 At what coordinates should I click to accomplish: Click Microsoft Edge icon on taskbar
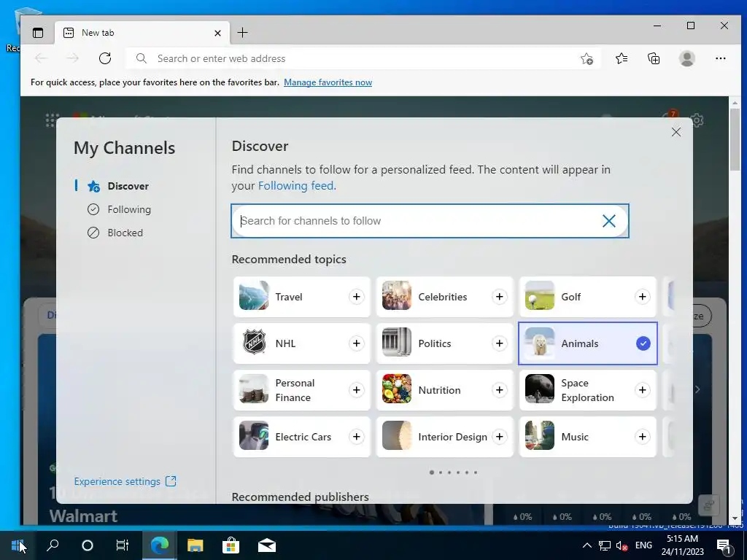tap(160, 545)
